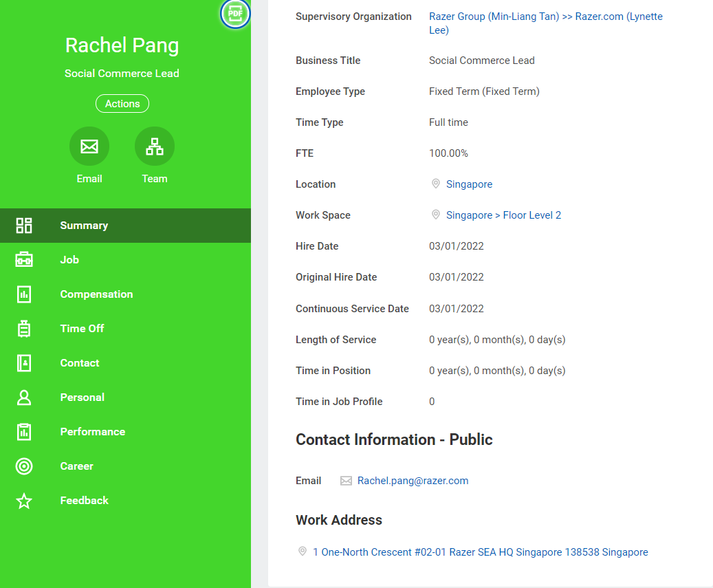Select the Original Hire Date 03/01/2022 value
This screenshot has height=588, width=713.
[x=456, y=277]
